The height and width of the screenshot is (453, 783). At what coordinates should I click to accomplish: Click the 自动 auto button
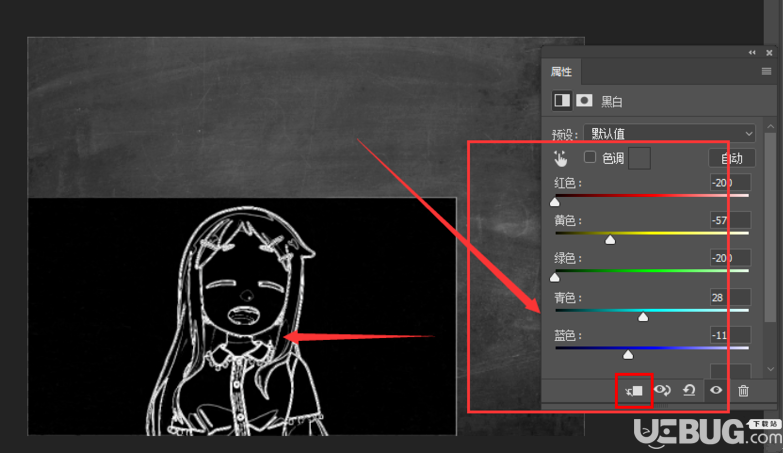tap(732, 158)
